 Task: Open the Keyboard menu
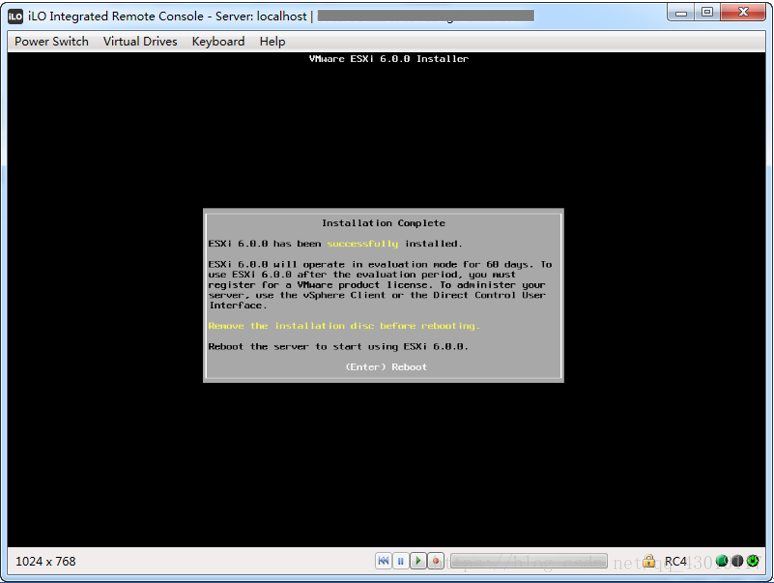(x=218, y=41)
